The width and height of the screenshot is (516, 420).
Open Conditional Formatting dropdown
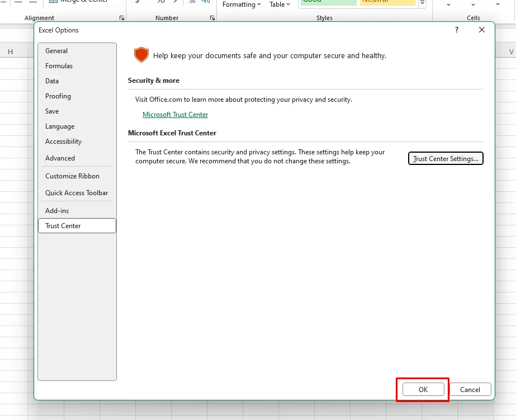[x=242, y=4]
